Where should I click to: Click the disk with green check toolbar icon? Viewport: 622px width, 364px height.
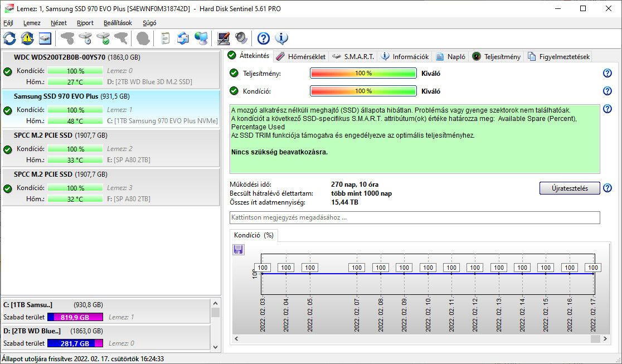pyautogui.click(x=103, y=38)
